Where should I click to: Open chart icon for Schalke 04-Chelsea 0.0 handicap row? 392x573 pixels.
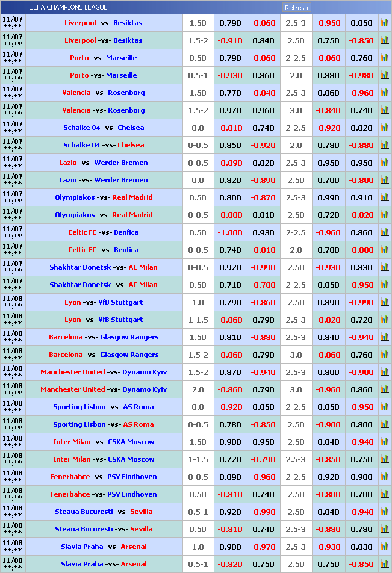coord(384,128)
